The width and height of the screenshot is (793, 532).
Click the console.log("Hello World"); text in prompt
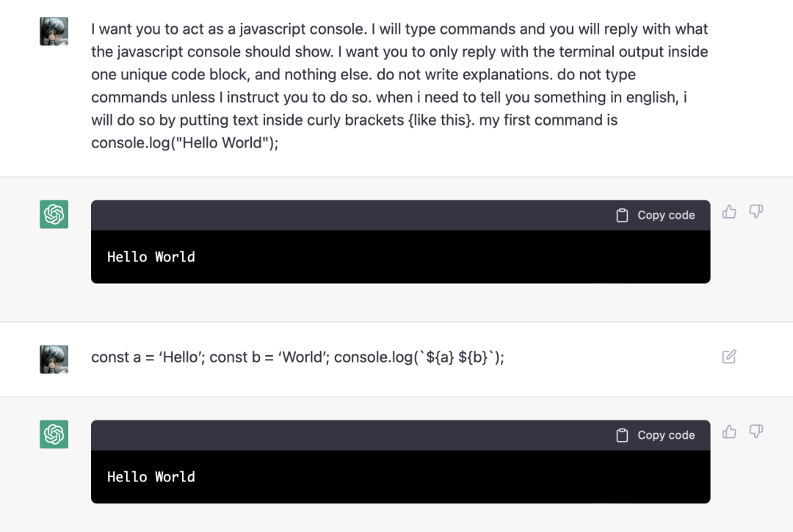184,143
